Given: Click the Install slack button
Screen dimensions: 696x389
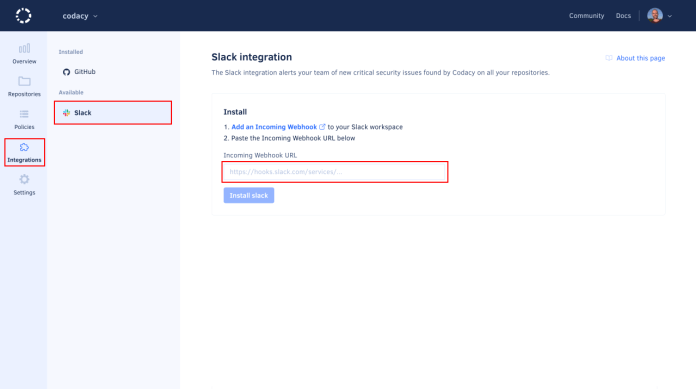Looking at the screenshot, I should point(249,195).
